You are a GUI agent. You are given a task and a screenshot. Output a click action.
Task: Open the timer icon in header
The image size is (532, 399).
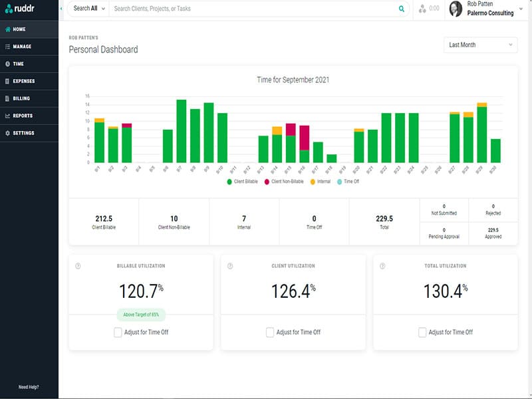422,9
